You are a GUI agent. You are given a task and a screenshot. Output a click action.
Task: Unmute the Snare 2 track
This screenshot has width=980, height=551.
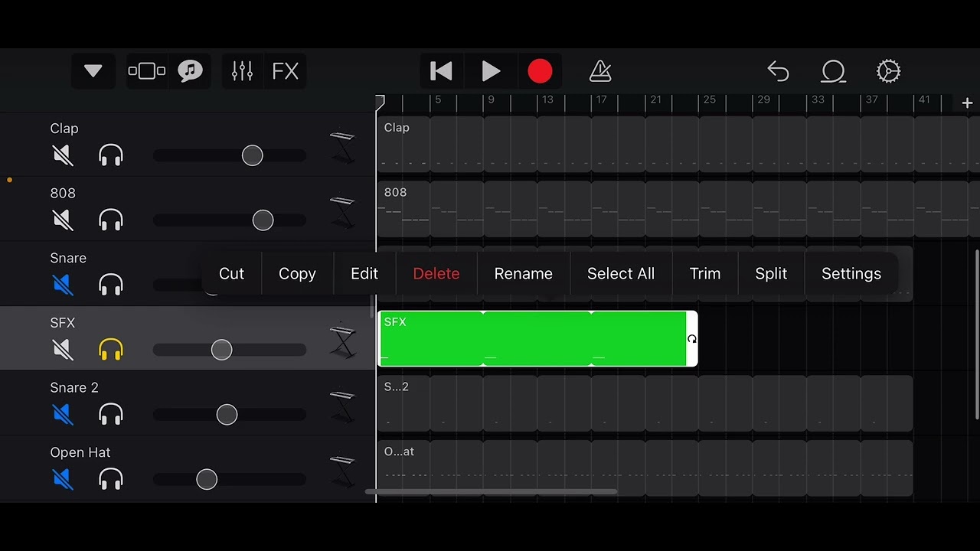tap(63, 415)
